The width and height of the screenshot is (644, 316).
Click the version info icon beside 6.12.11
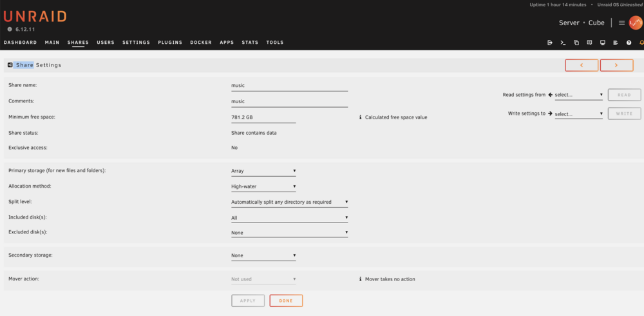[10, 30]
